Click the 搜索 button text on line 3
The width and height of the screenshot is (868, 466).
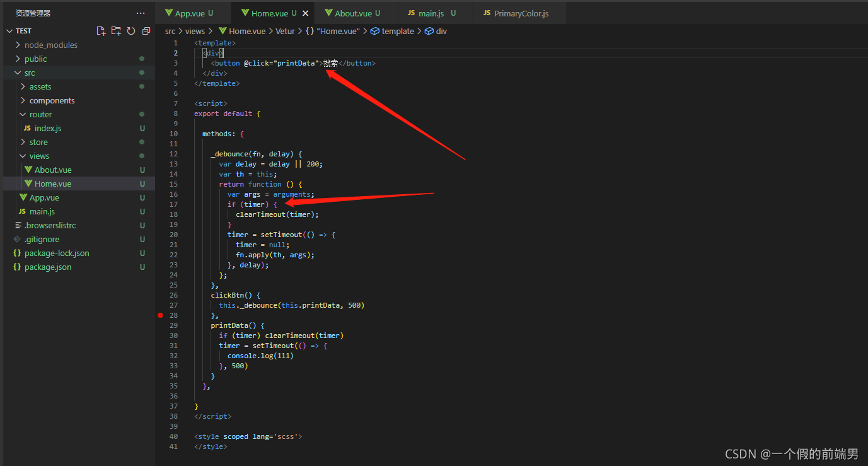[331, 63]
